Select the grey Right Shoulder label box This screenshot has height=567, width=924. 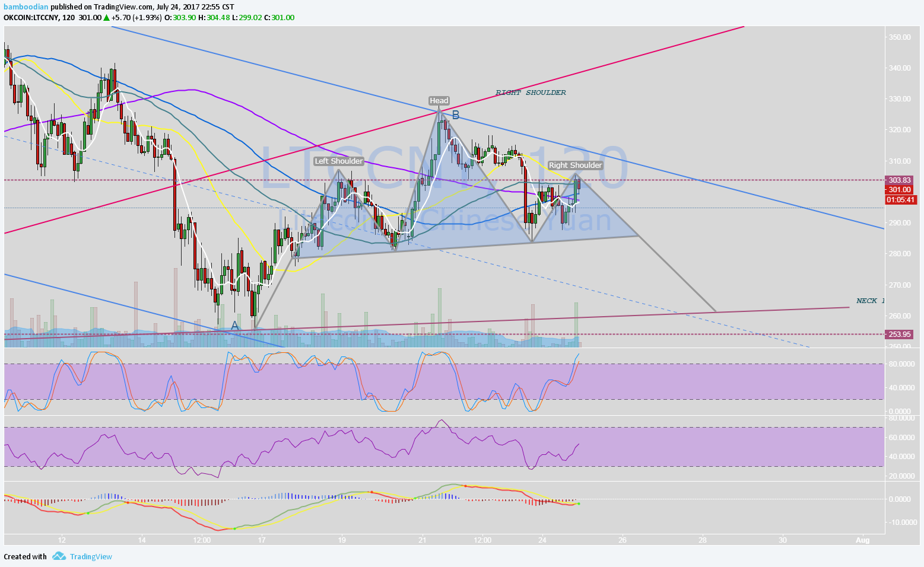pyautogui.click(x=576, y=165)
